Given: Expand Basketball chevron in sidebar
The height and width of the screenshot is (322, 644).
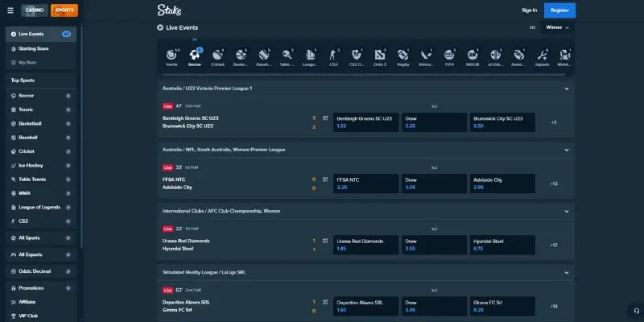Looking at the screenshot, I should [x=68, y=124].
